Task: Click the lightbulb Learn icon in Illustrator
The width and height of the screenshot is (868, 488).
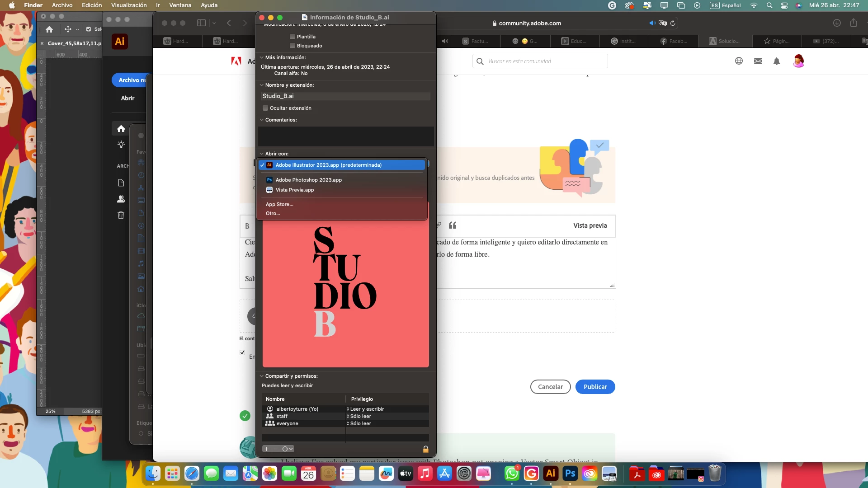Action: click(x=121, y=145)
